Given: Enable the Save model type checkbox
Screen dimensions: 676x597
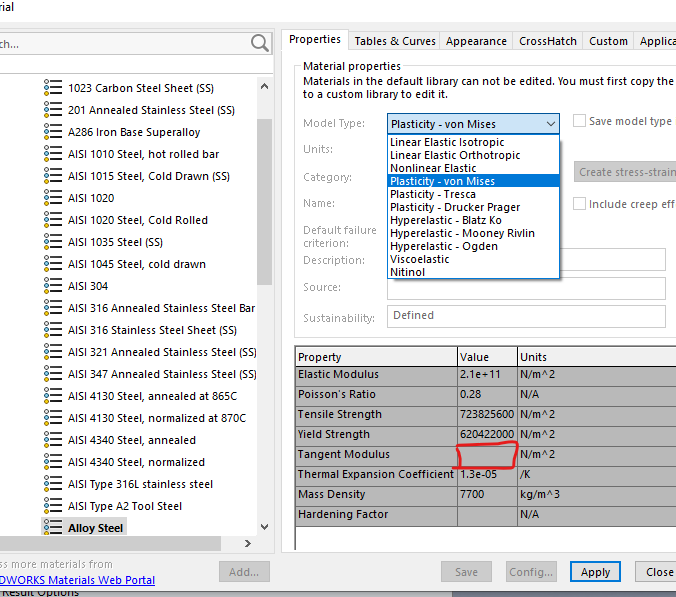Looking at the screenshot, I should tap(579, 121).
